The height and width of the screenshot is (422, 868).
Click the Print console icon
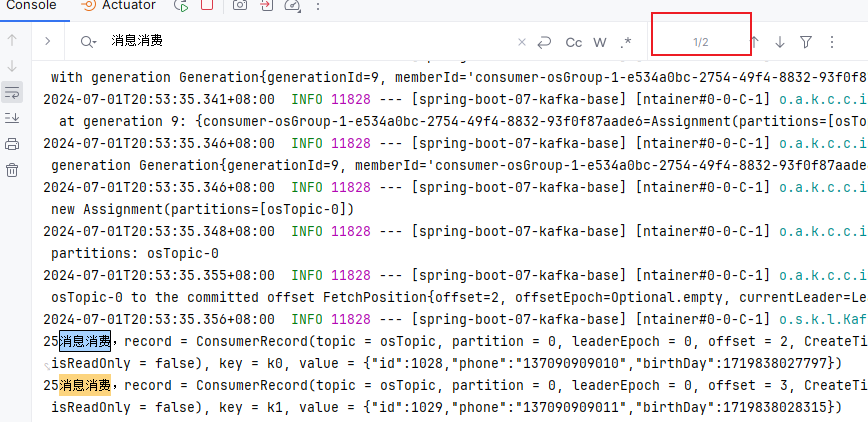[12, 145]
